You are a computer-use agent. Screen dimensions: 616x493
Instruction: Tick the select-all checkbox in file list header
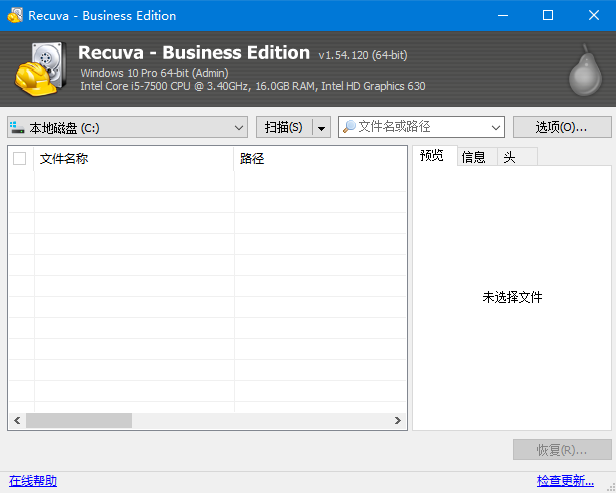[x=20, y=159]
